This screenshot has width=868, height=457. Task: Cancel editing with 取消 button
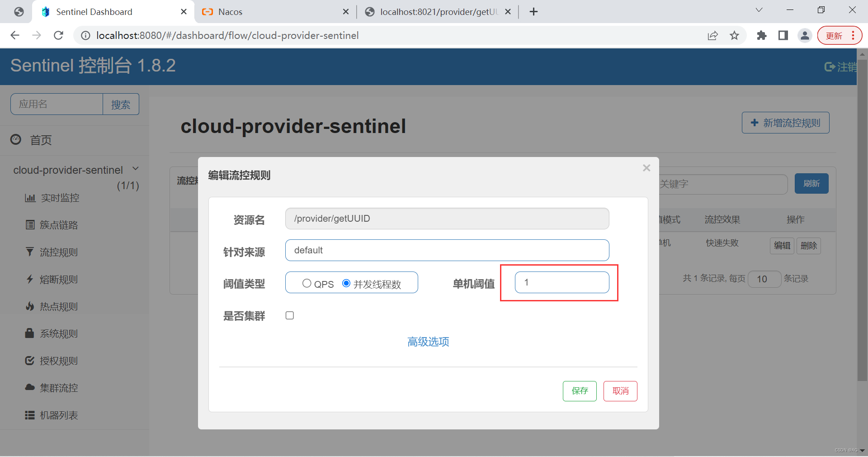[620, 391]
